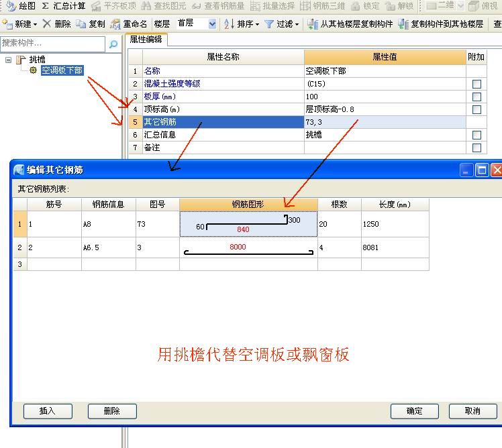This screenshot has height=448, width=502.
Task: Click the A8 钢筋信息 cell
Action: (109, 224)
